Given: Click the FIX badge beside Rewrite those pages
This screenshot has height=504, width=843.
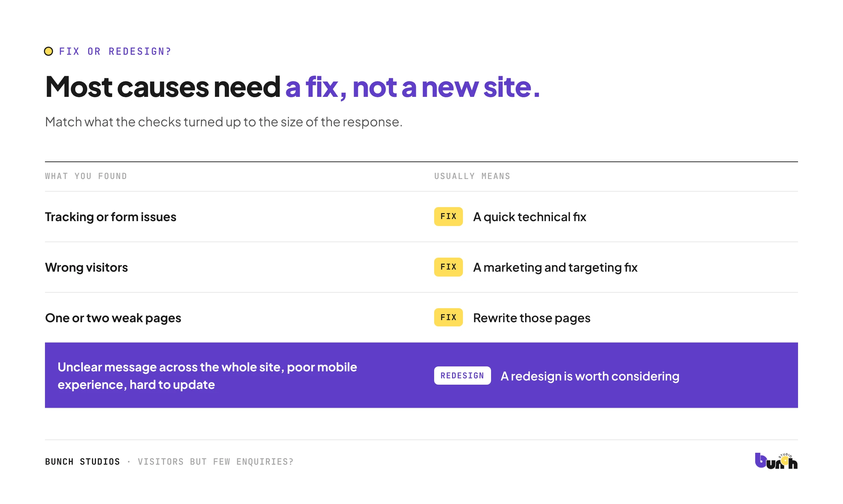Looking at the screenshot, I should (448, 317).
